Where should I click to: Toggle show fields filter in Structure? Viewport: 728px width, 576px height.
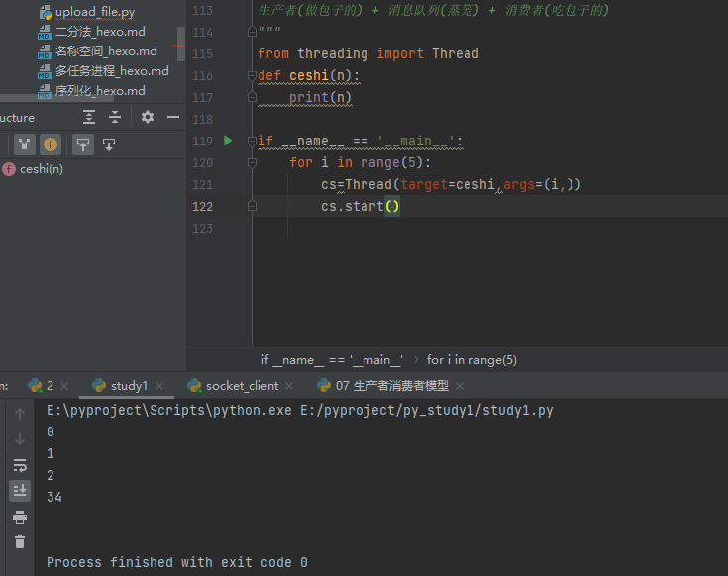[x=51, y=144]
